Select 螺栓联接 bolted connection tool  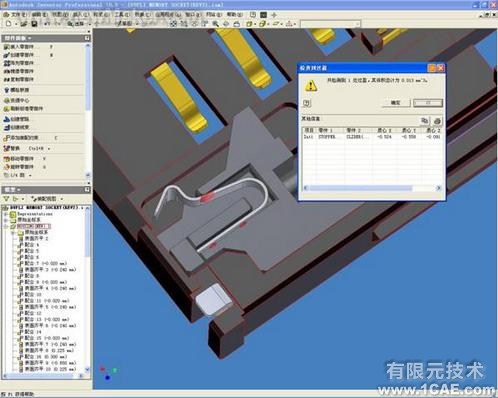(17, 90)
